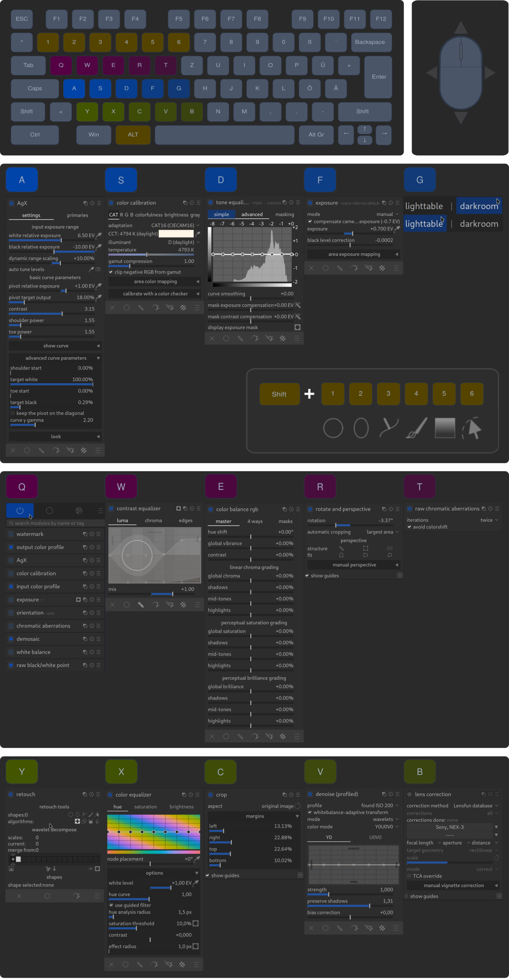Switch off the watermark module power toggle
This screenshot has width=509, height=980.
pos(11,534)
